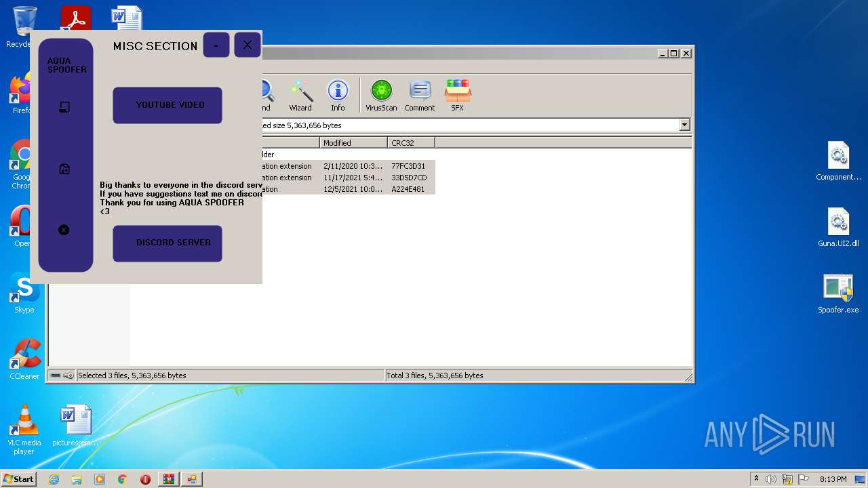Viewport: 868px width, 488px height.
Task: Click the date cell 11/17/2021 in file list
Action: click(x=353, y=178)
